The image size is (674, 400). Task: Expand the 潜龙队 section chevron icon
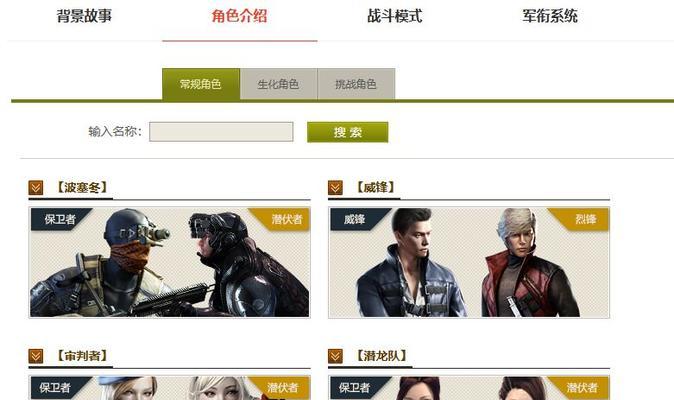335,356
